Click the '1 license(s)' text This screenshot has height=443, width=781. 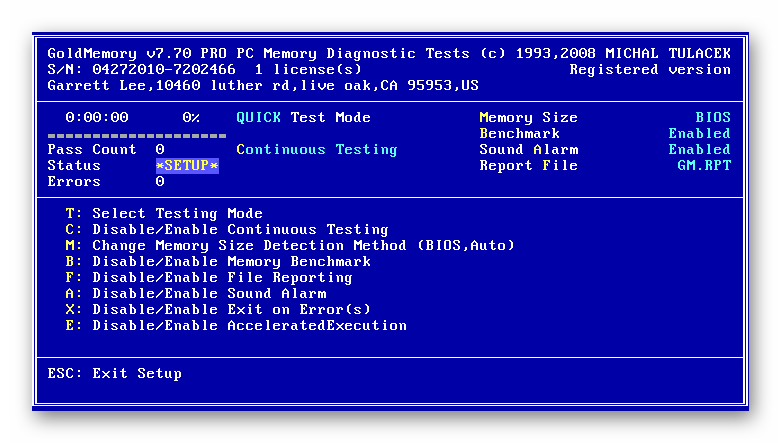[x=308, y=69]
